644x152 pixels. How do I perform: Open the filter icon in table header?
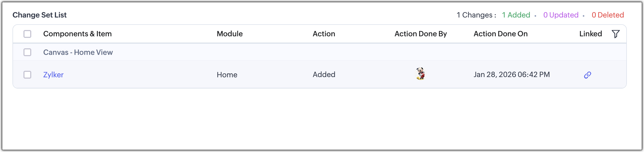point(616,34)
